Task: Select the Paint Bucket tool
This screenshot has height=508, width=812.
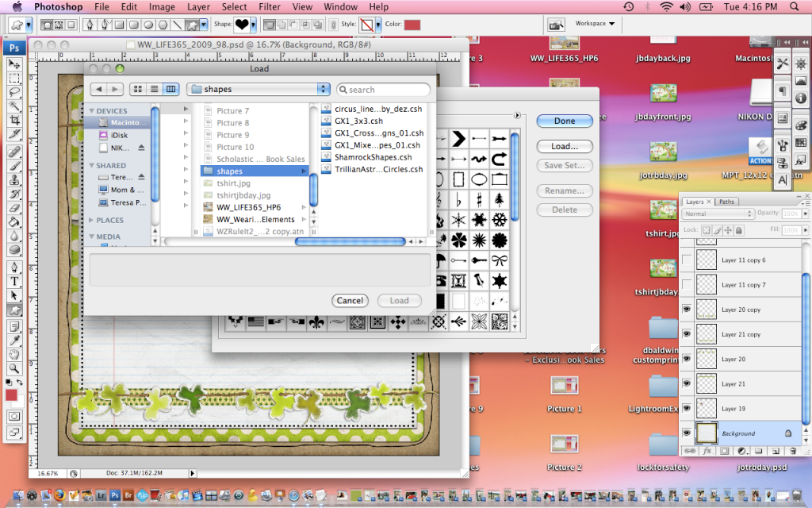Action: pyautogui.click(x=14, y=222)
